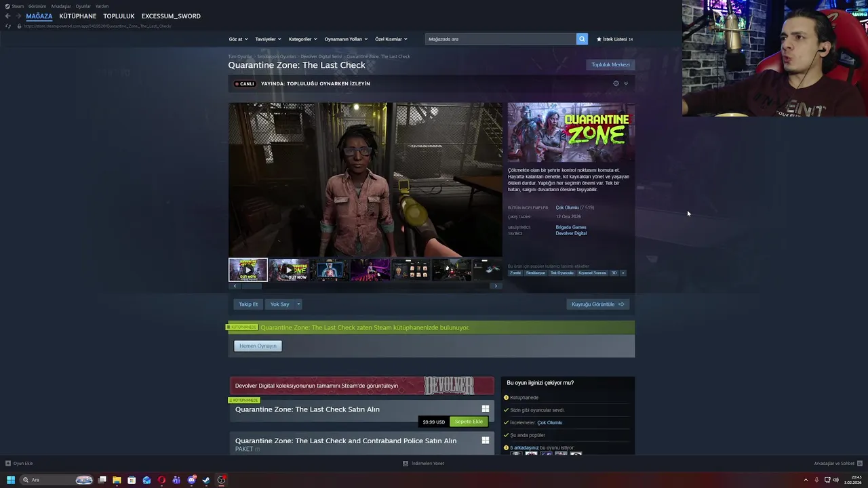868x488 pixels.
Task: Open volume control in system tray
Action: point(835,480)
